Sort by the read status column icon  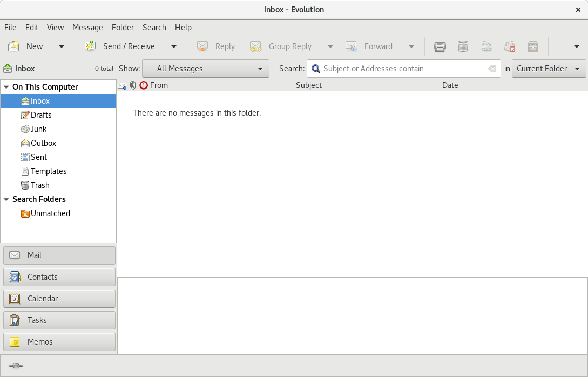pos(122,85)
